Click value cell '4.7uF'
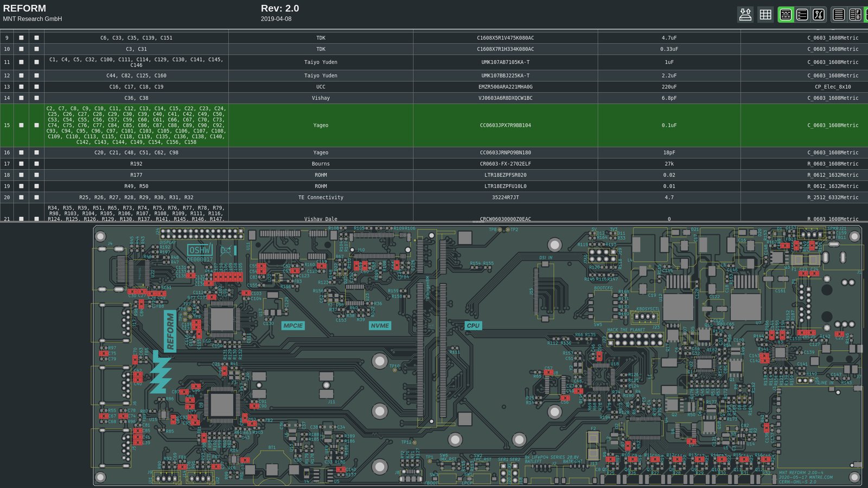Viewport: 868px width, 488px height. pos(669,38)
